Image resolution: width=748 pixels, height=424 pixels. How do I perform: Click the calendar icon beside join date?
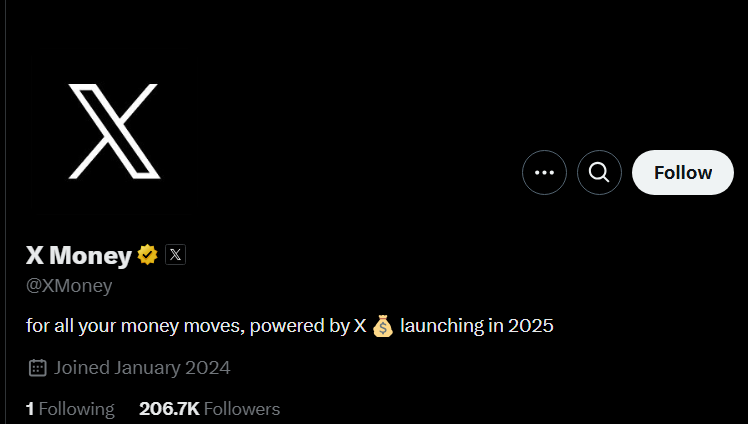38,367
